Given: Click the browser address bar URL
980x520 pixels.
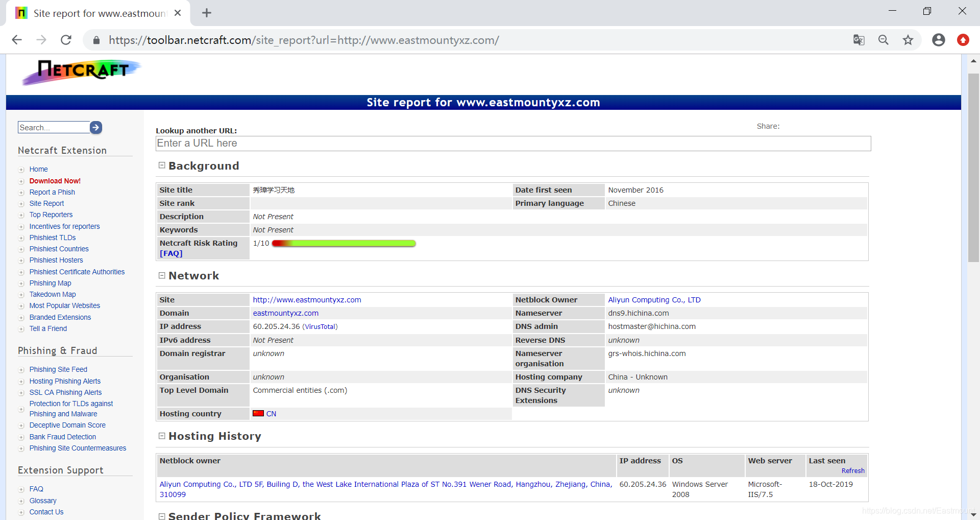Looking at the screenshot, I should (304, 40).
